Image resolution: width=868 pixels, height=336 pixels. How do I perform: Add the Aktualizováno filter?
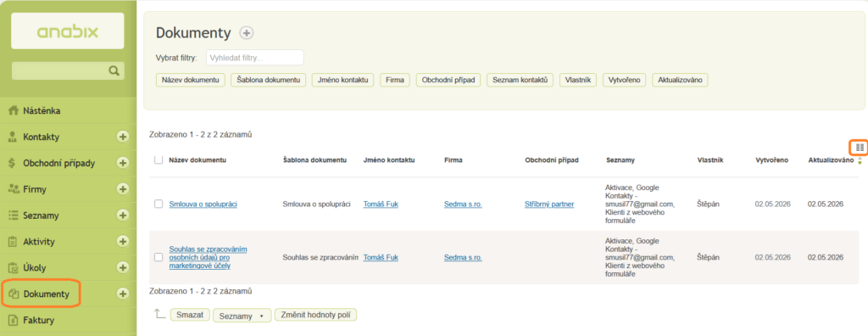click(680, 80)
